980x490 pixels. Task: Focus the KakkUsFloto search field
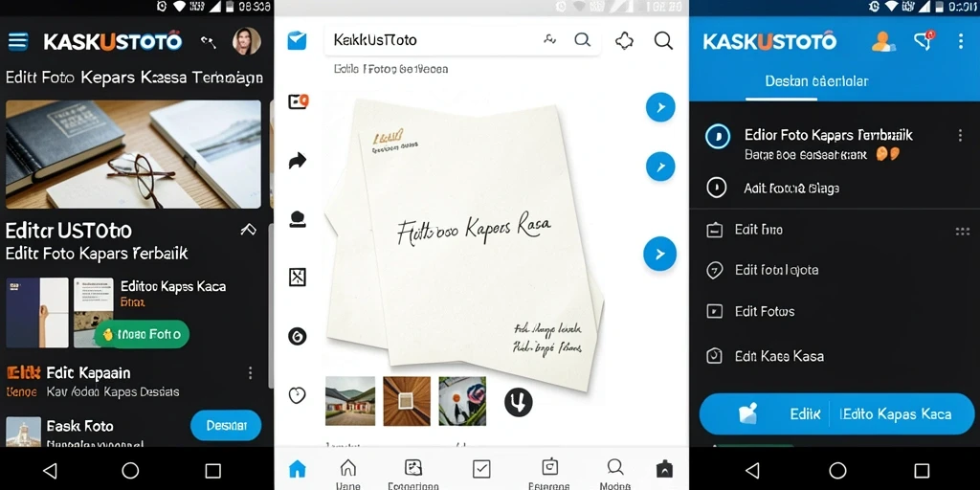pyautogui.click(x=462, y=40)
